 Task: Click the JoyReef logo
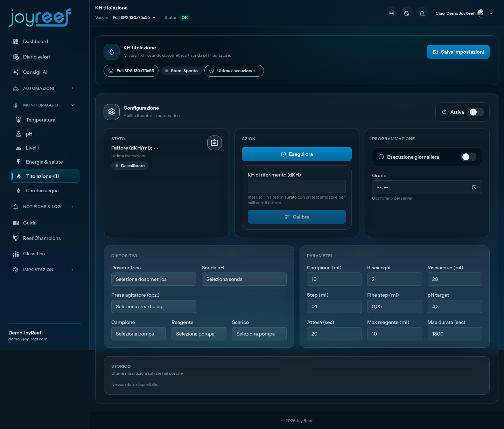(40, 18)
